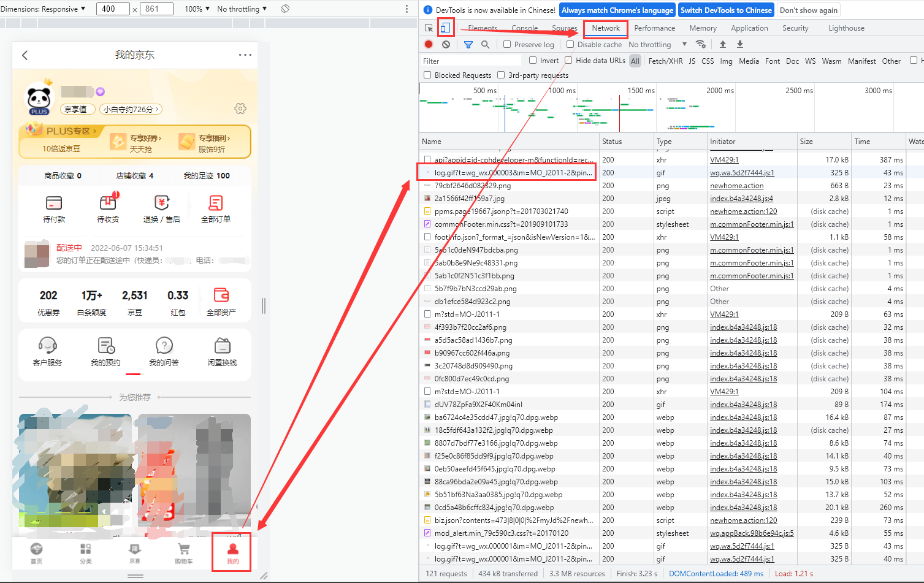This screenshot has width=924, height=583.
Task: Click the viewport height field showing 861
Action: pyautogui.click(x=157, y=9)
